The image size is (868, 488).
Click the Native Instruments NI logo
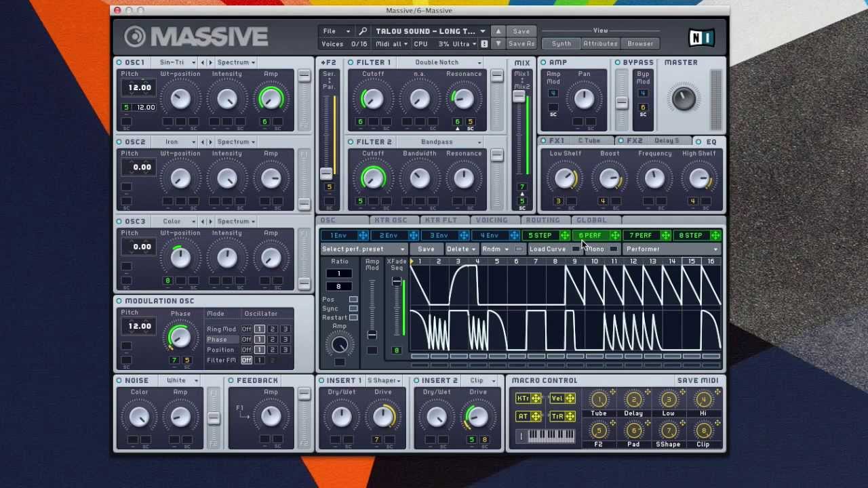point(701,37)
